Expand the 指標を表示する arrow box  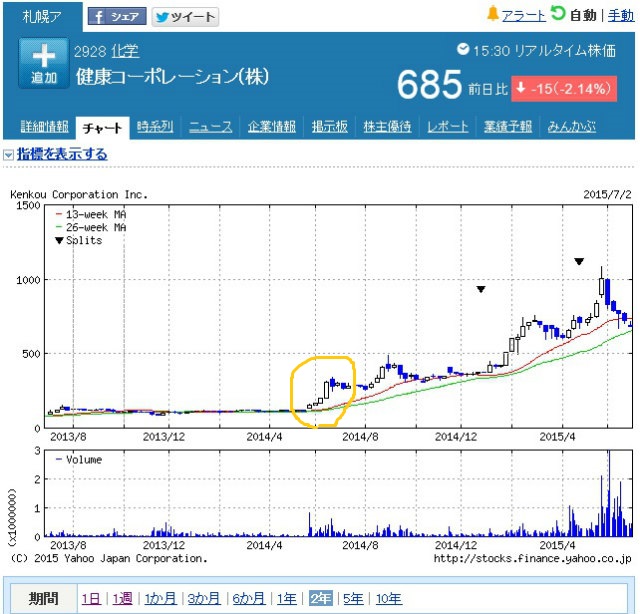click(8, 155)
